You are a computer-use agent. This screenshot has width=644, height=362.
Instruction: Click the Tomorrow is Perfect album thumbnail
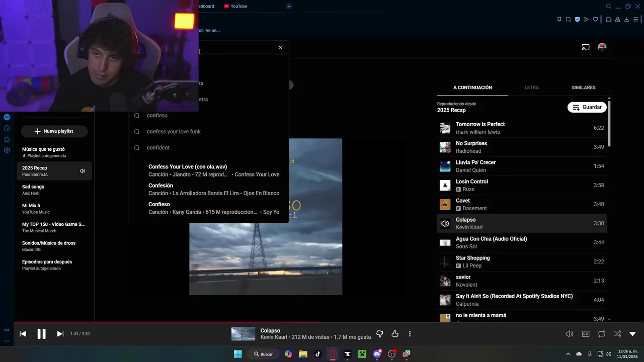coord(445,128)
